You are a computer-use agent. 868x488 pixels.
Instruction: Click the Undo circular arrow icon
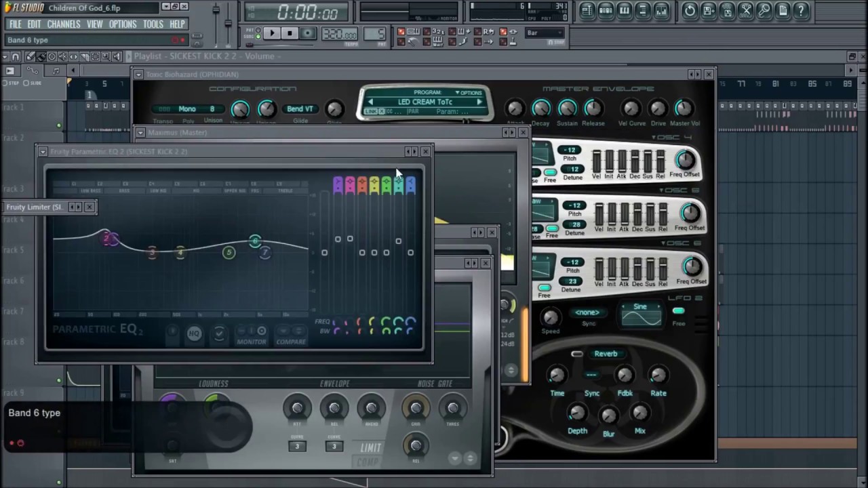690,10
